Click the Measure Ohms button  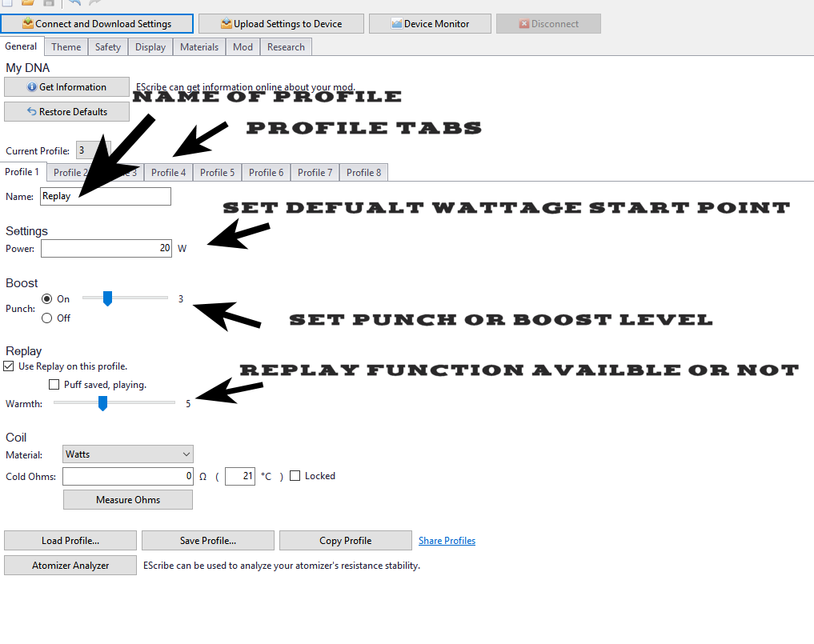(x=128, y=500)
